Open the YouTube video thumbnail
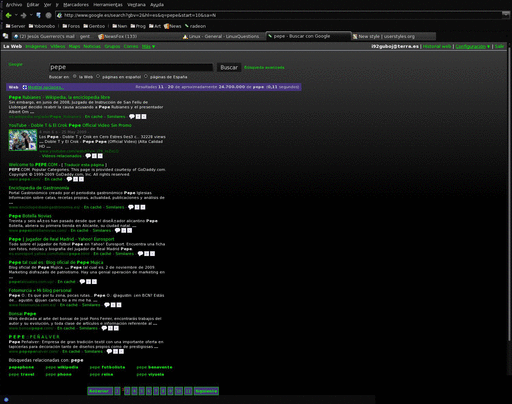This screenshot has height=404, width=512. [x=23, y=140]
